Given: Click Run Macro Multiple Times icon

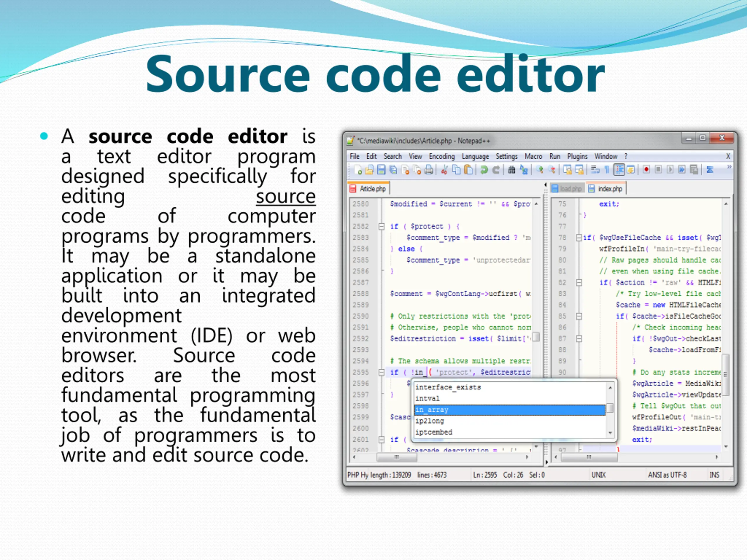Looking at the screenshot, I should pos(682,169).
